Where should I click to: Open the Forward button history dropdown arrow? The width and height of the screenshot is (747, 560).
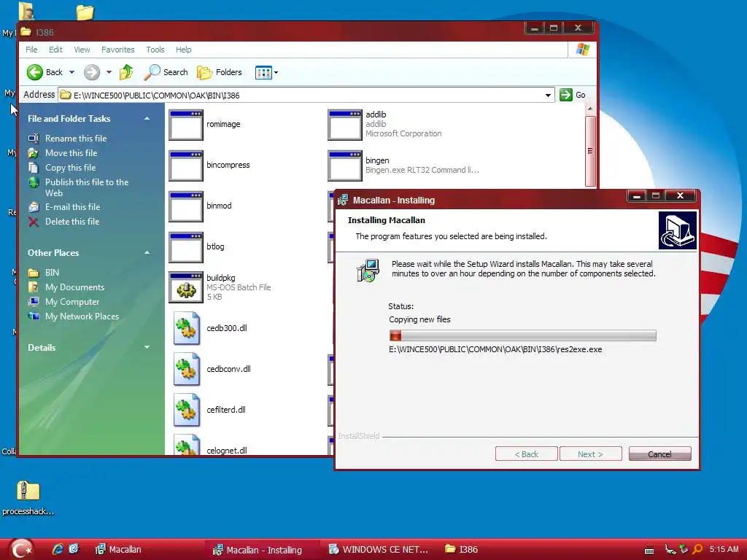[109, 72]
